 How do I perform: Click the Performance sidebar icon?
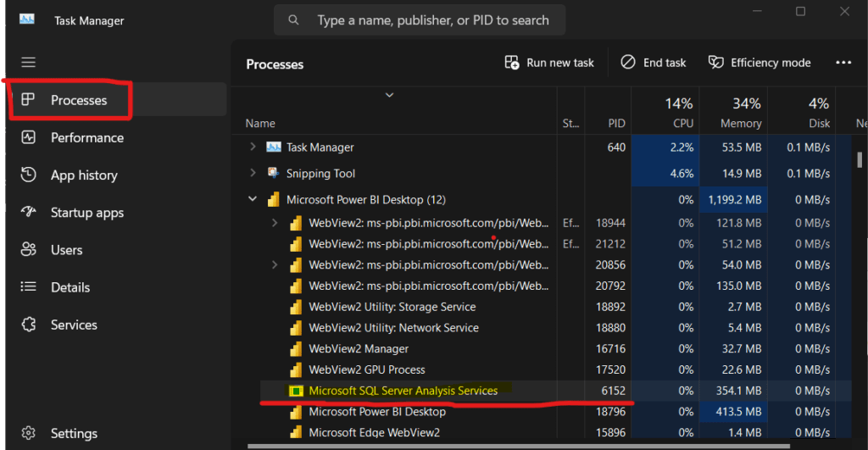28,137
